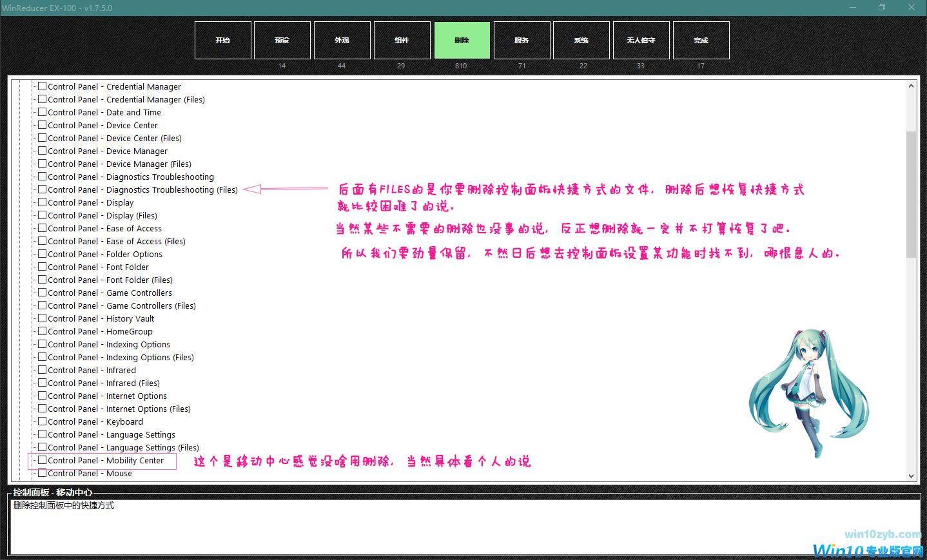Screen dimensions: 927x560
Task: Toggle the Control Panel - Infrared checkbox
Action: click(x=42, y=370)
